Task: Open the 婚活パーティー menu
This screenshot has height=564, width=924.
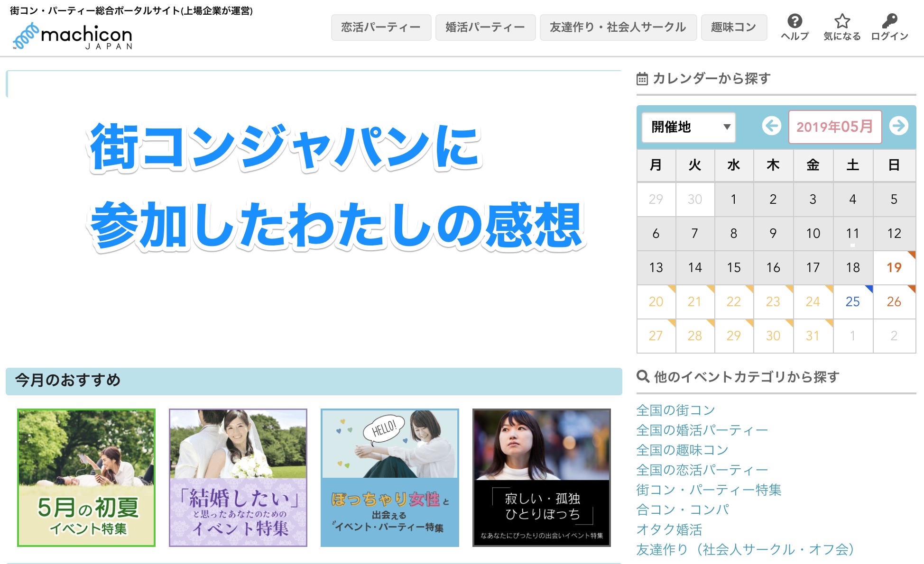Action: [485, 27]
